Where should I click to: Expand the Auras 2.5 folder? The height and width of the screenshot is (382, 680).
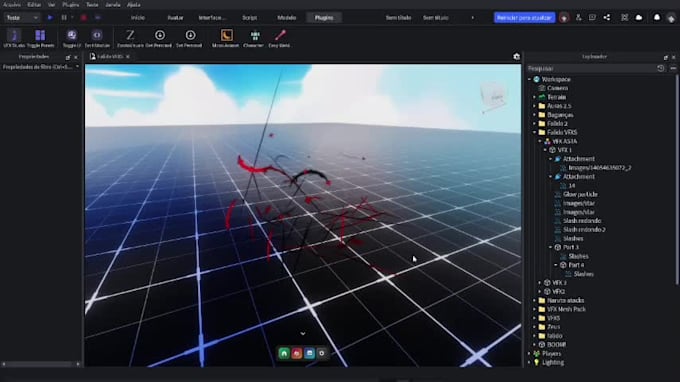(x=535, y=106)
